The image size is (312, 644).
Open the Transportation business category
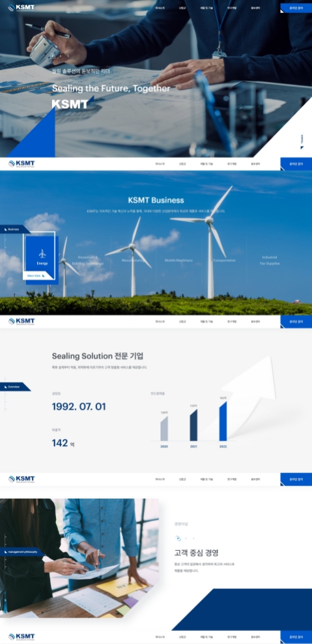point(224,260)
